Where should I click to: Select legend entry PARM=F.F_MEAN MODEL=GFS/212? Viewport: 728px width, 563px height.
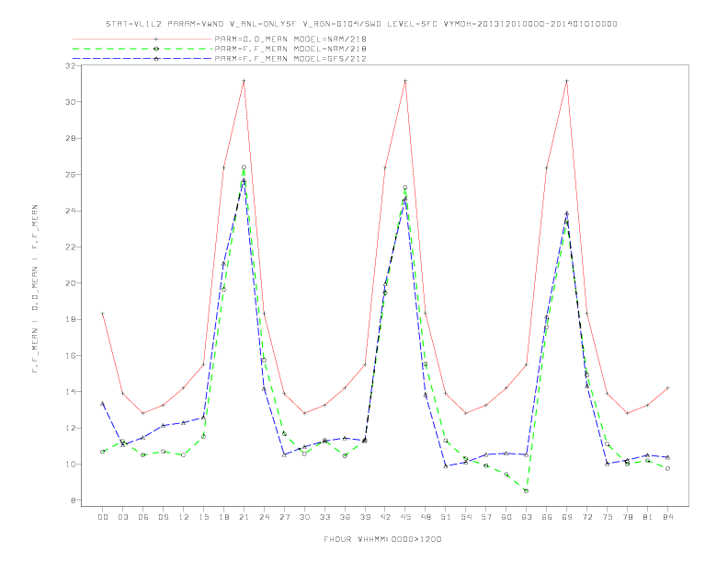290,59
